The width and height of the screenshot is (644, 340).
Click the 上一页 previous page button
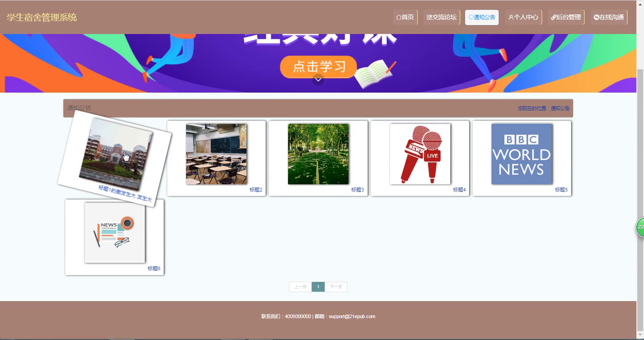click(x=301, y=287)
